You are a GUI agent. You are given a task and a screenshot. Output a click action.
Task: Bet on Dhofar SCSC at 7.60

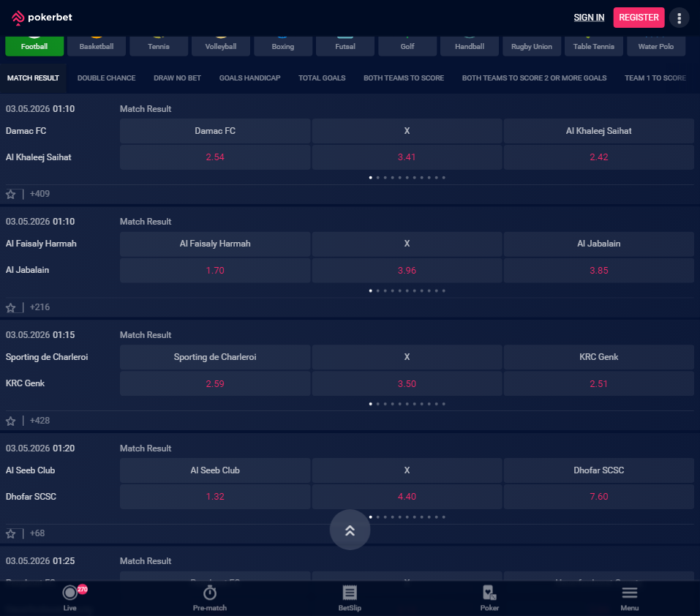(598, 497)
